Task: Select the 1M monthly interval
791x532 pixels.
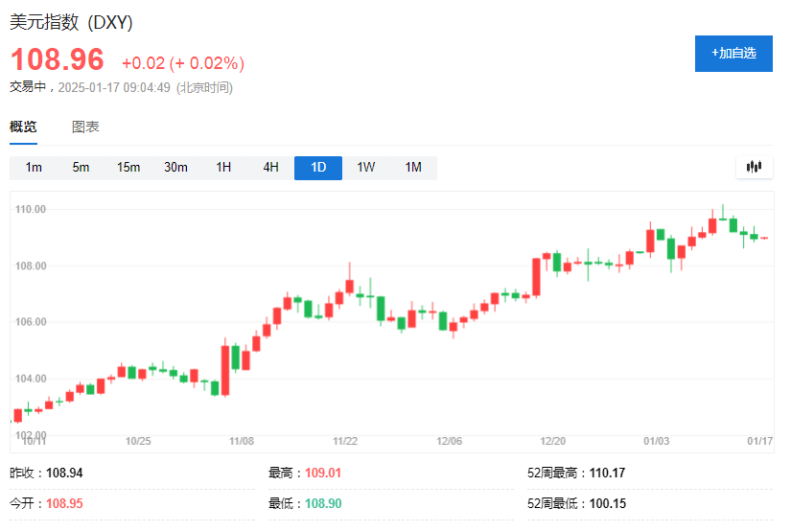Action: (x=413, y=168)
